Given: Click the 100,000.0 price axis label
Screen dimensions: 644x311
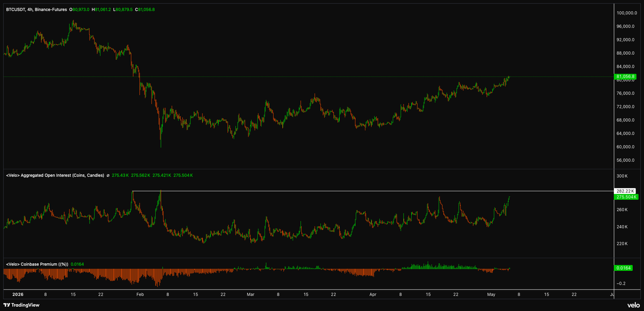Looking at the screenshot, I should click(x=627, y=13).
